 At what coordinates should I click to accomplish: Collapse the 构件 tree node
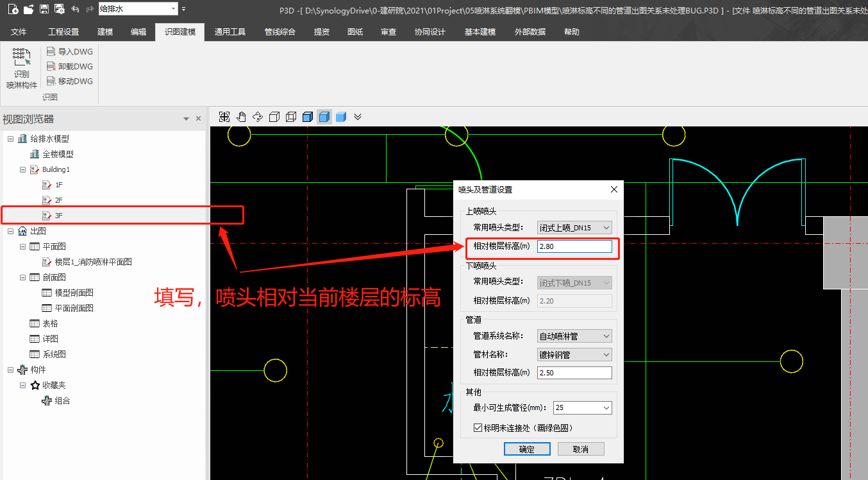[x=10, y=370]
